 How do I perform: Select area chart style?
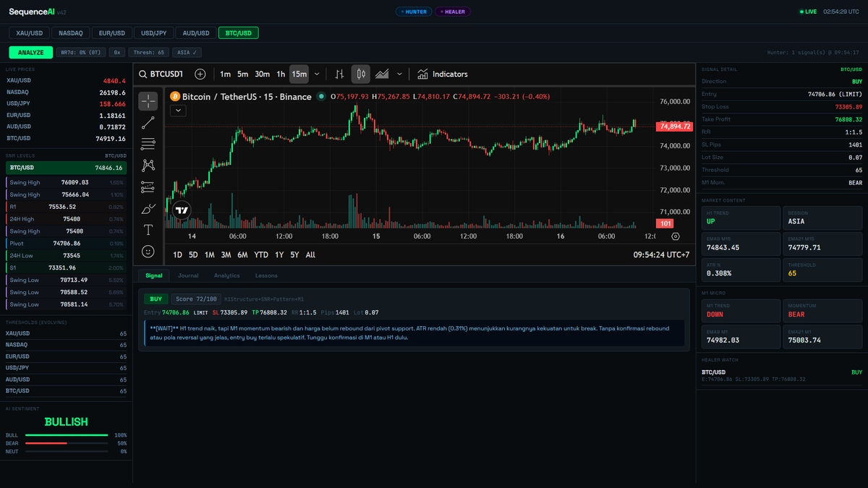click(382, 74)
